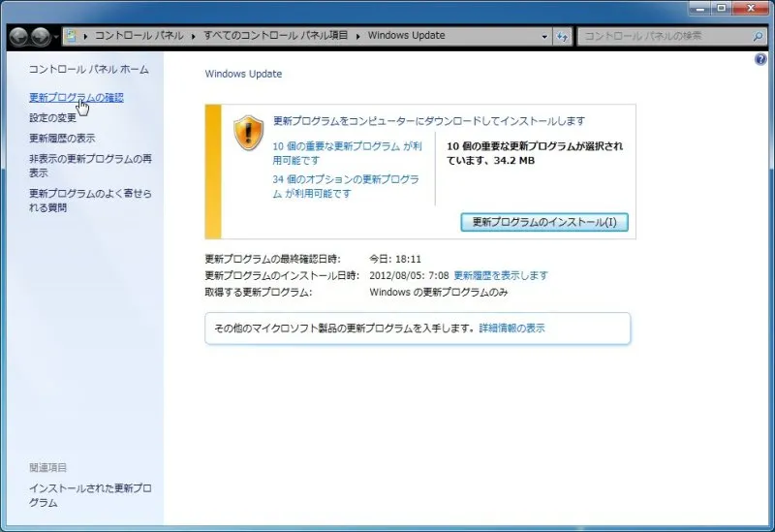The image size is (775, 532).
Task: Click 詳細情報の表示 link
Action: pos(511,329)
